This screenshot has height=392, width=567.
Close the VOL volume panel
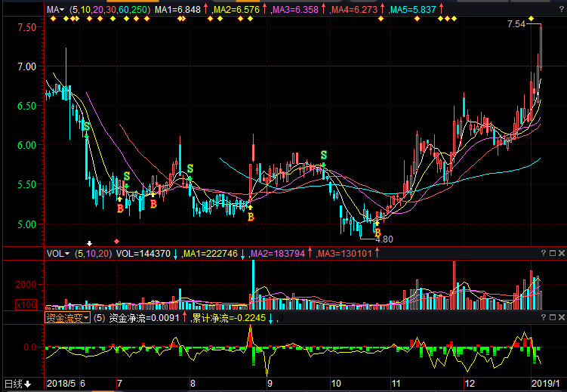click(560, 253)
